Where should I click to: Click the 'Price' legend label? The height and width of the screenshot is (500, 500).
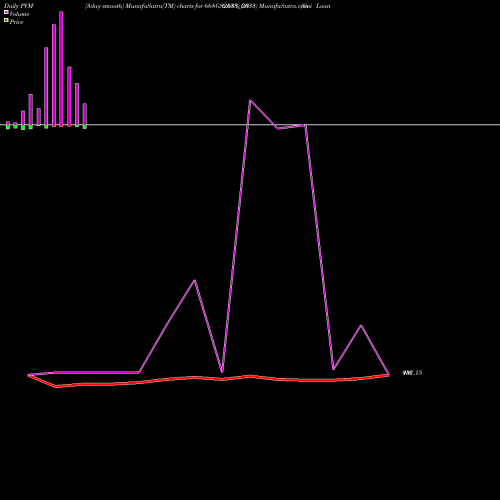click(16, 22)
